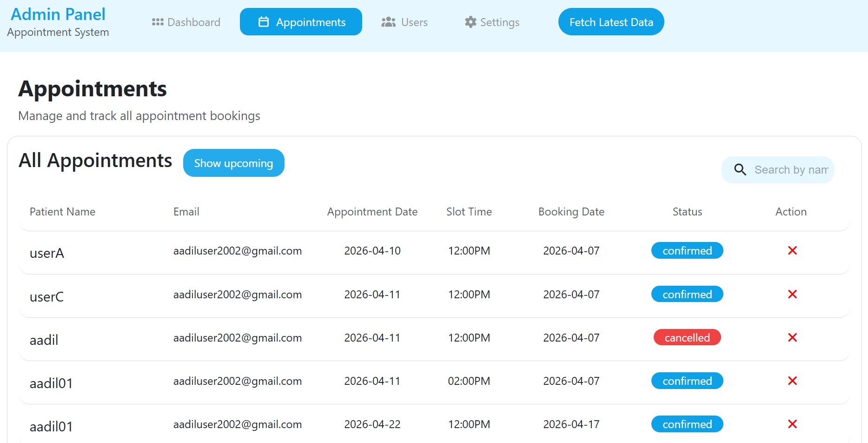Select patient name userC
868x443 pixels.
pyautogui.click(x=47, y=297)
